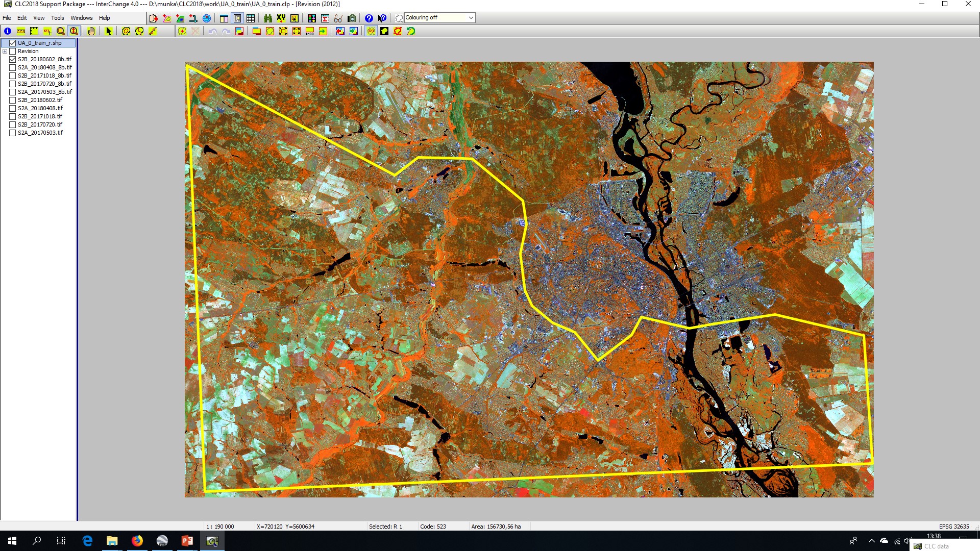Open the Tools menu

point(58,18)
